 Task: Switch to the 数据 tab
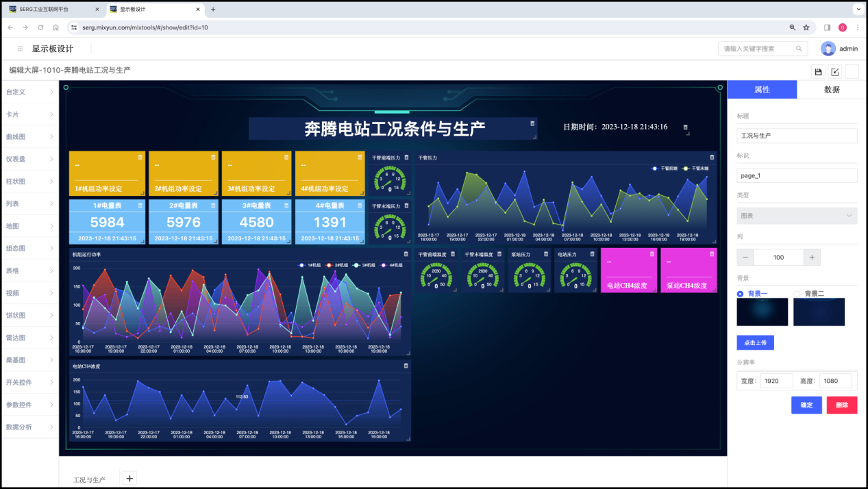[832, 90]
